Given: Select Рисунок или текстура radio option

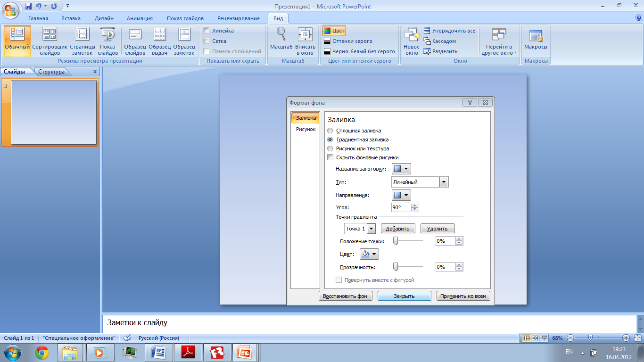Looking at the screenshot, I should (x=330, y=148).
